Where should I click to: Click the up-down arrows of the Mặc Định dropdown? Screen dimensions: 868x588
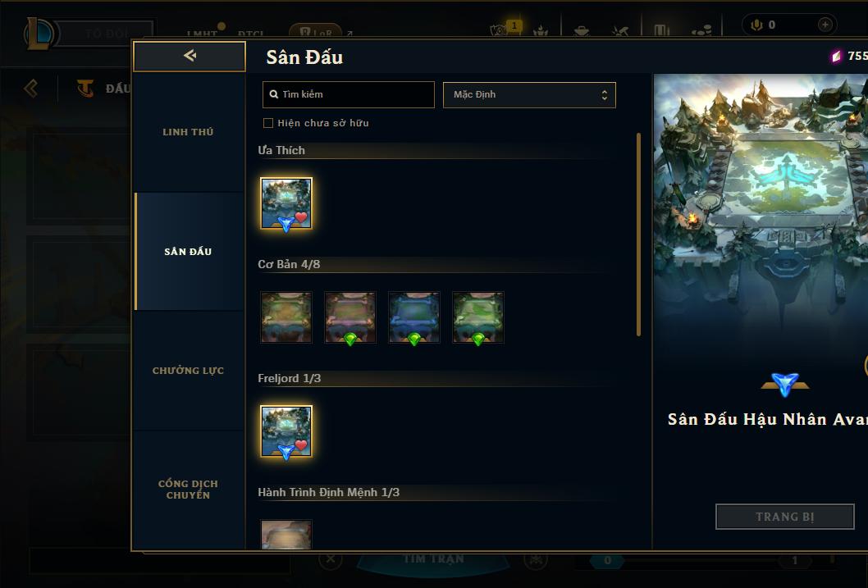click(605, 95)
